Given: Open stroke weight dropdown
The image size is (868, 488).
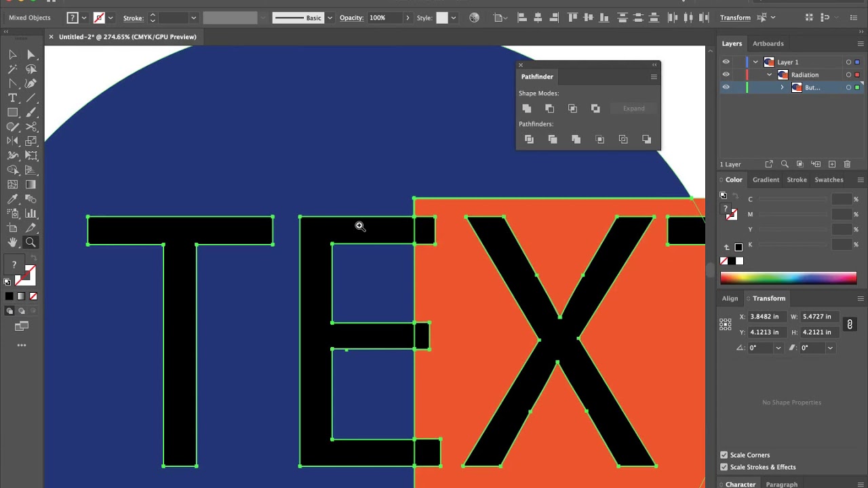Looking at the screenshot, I should point(193,18).
